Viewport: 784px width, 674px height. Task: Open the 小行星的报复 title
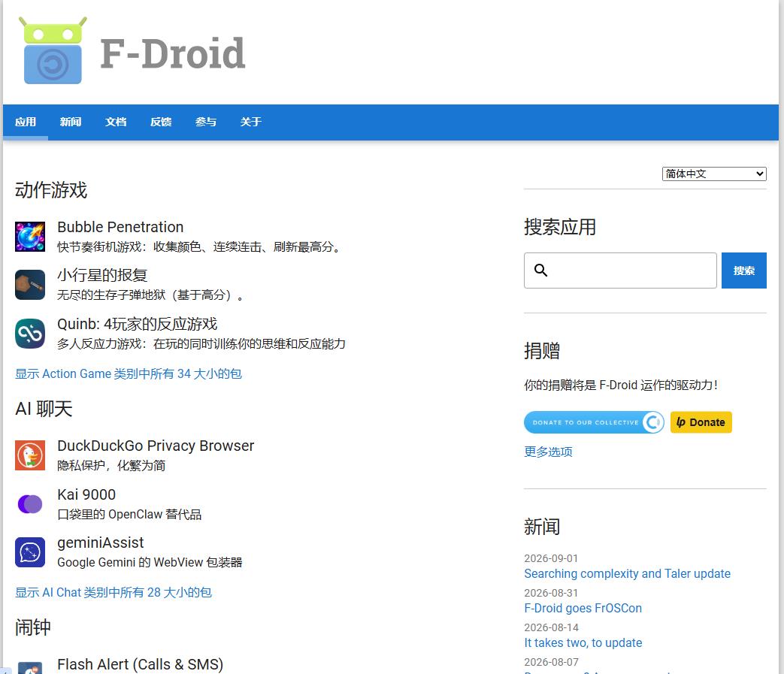pos(102,275)
